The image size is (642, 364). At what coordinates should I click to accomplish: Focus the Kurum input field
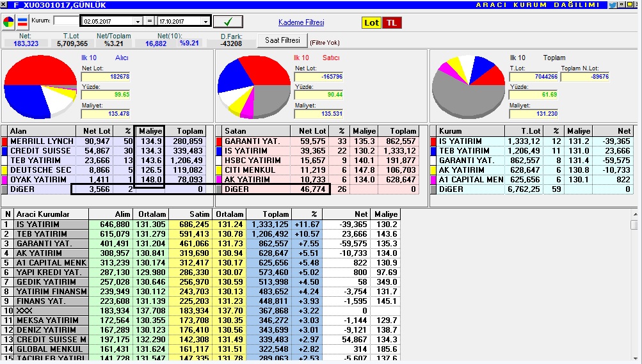click(67, 20)
